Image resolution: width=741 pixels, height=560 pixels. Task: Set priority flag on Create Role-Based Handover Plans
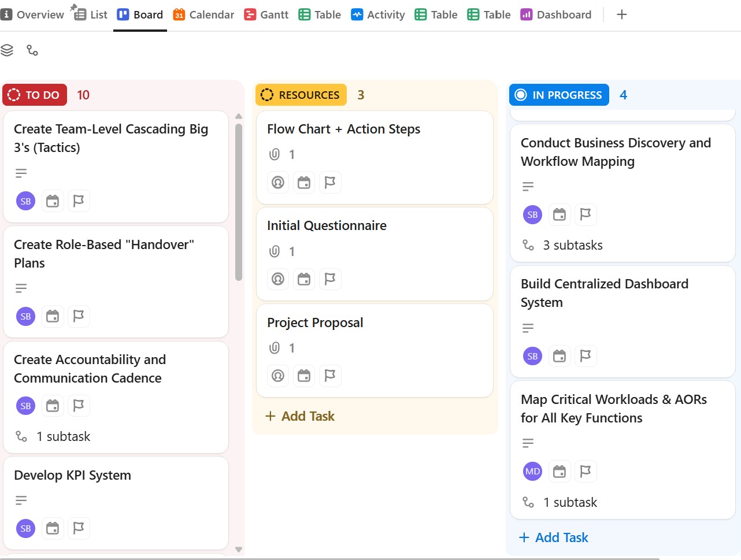[x=79, y=316]
